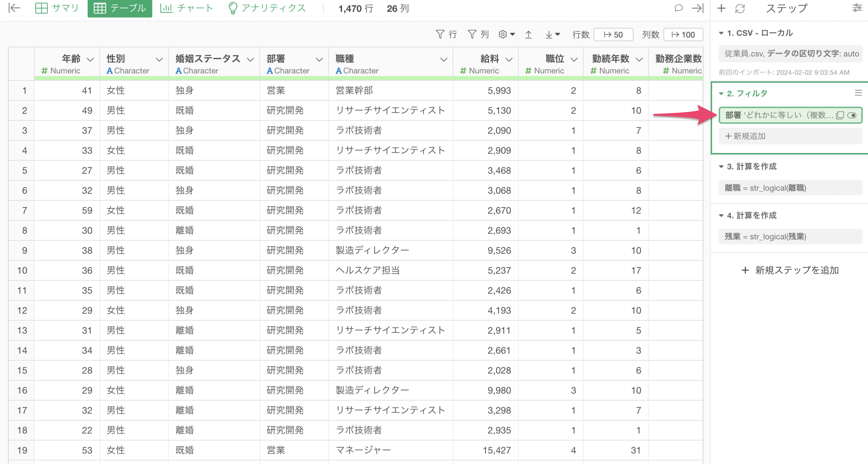Click the 勤務企業数 column header
The width and height of the screenshot is (868, 464).
coord(677,64)
